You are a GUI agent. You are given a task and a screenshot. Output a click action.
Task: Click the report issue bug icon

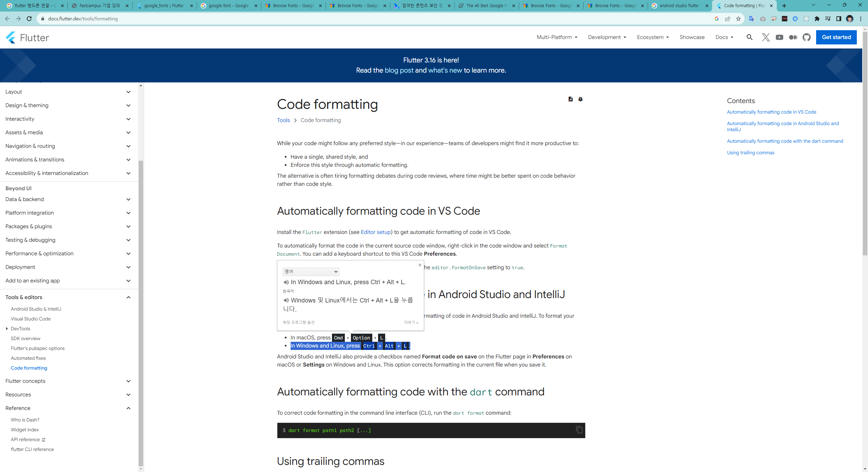[x=580, y=99]
